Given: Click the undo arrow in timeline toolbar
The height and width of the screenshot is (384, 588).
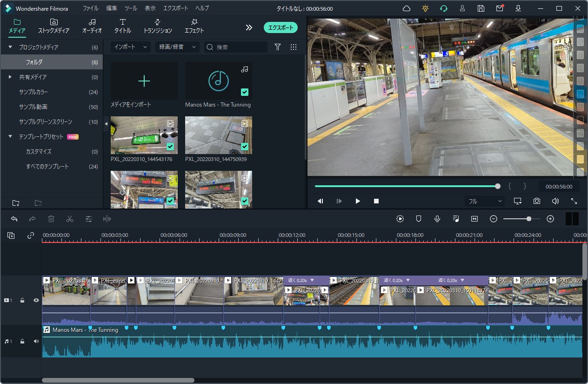Looking at the screenshot, I should point(14,219).
